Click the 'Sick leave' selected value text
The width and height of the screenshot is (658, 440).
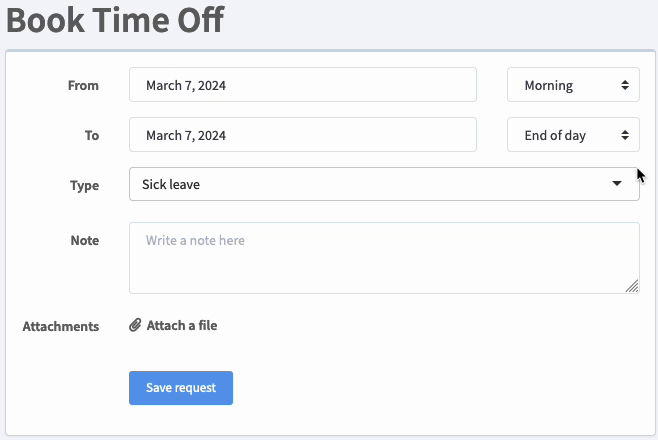tap(171, 184)
